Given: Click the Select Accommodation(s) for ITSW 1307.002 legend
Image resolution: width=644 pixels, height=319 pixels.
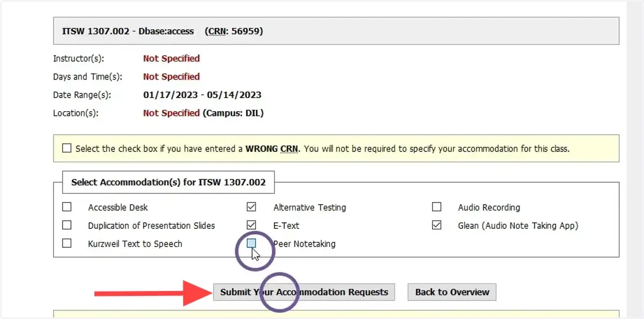Looking at the screenshot, I should pyautogui.click(x=169, y=183).
